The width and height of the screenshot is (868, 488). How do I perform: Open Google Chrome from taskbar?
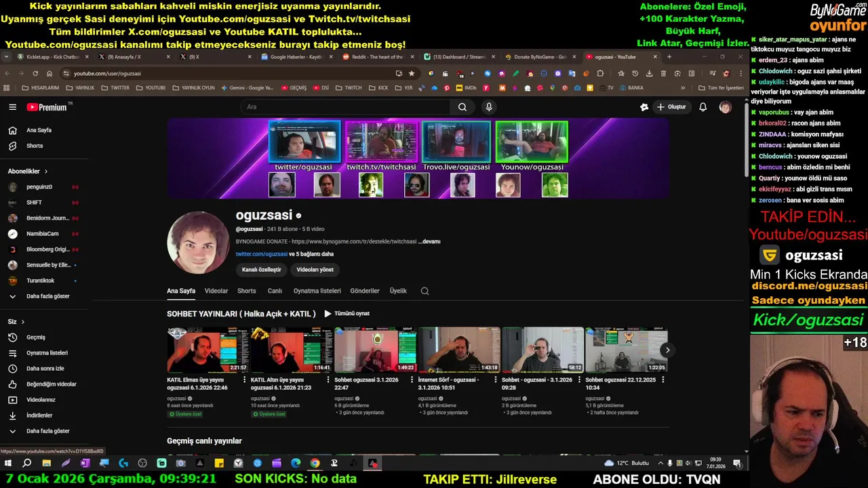315,464
